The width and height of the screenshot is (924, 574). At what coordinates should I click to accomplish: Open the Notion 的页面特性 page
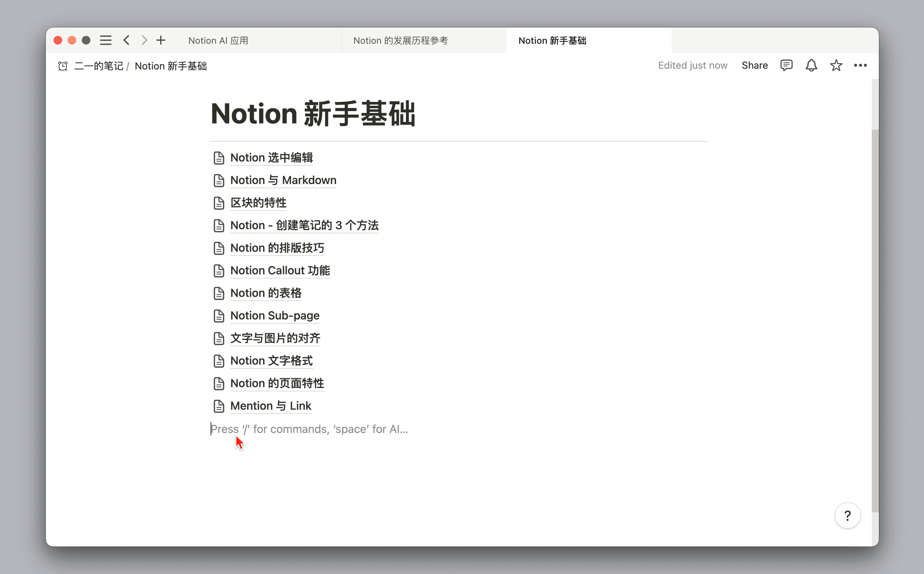[x=277, y=383]
